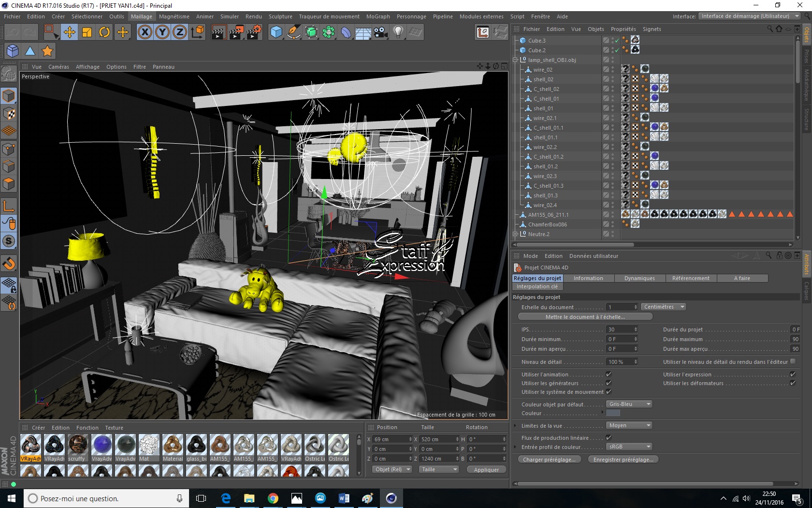Click the Couleur color swatch
This screenshot has width=812, height=508.
(x=613, y=413)
